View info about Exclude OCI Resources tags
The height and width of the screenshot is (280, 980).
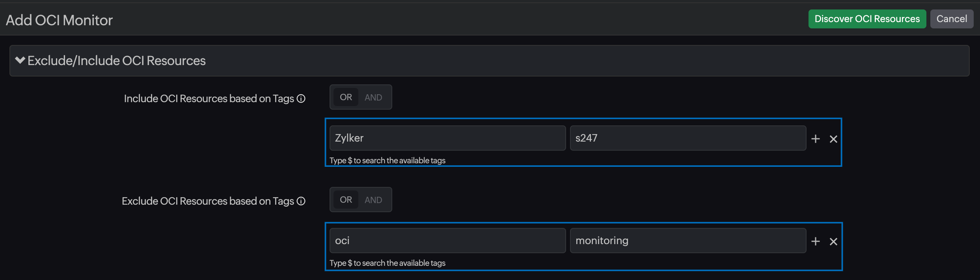(x=301, y=201)
